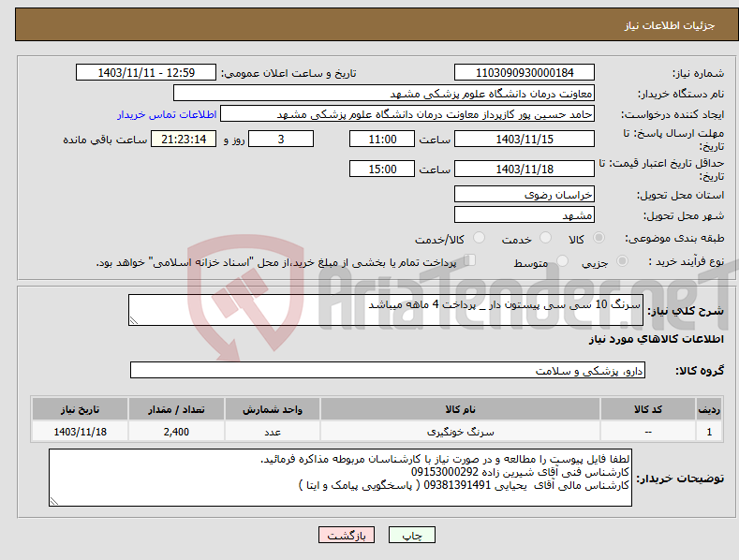Select the خدمت radio button
Screen dimensions: 739x560
pos(545,238)
